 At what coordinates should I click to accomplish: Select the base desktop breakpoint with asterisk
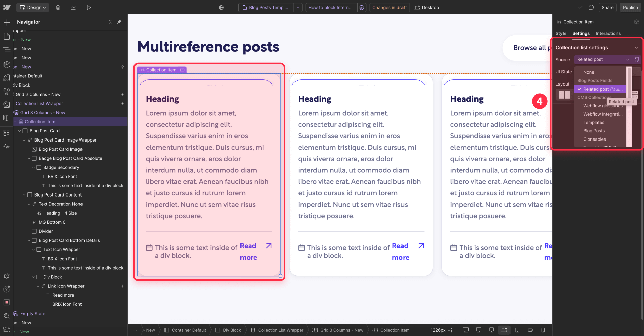tap(504, 330)
